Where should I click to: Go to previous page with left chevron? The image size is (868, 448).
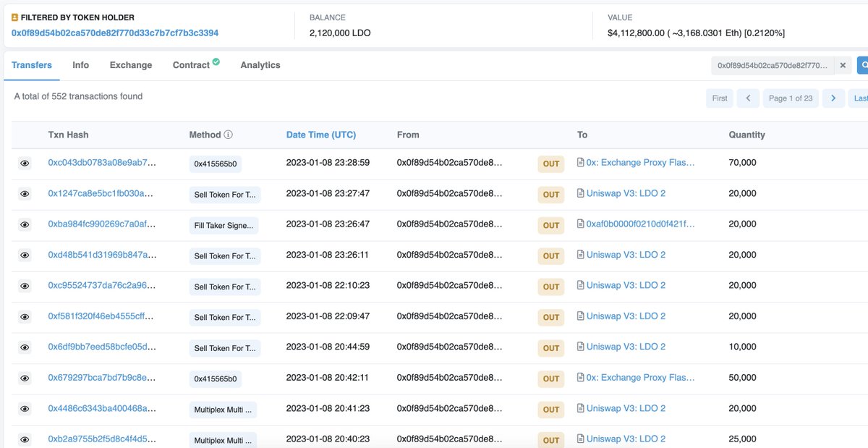point(749,98)
